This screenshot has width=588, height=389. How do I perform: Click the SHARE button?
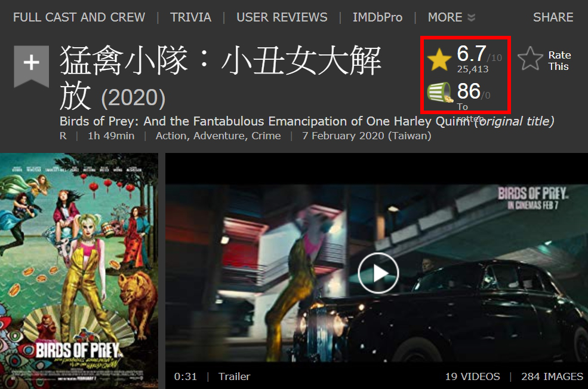click(x=553, y=17)
